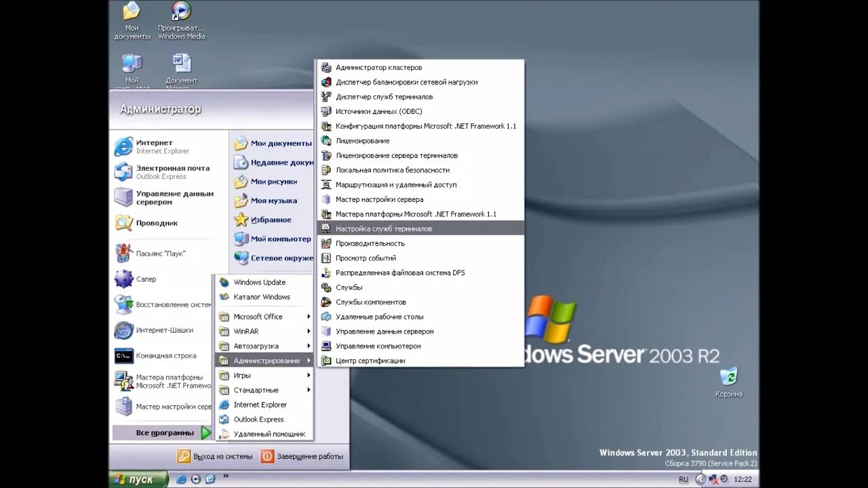Screen dimensions: 868x488
Task: Click RU language indicator in taskbar
Action: point(684,479)
